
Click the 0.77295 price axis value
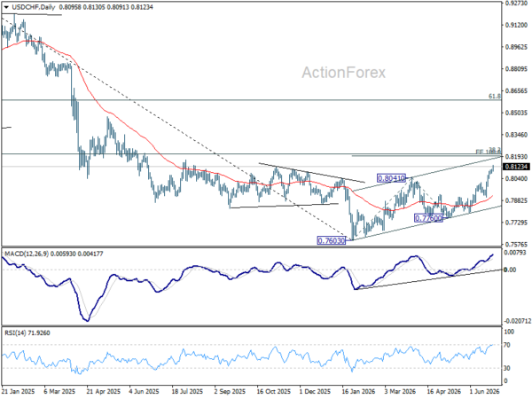pyautogui.click(x=516, y=223)
